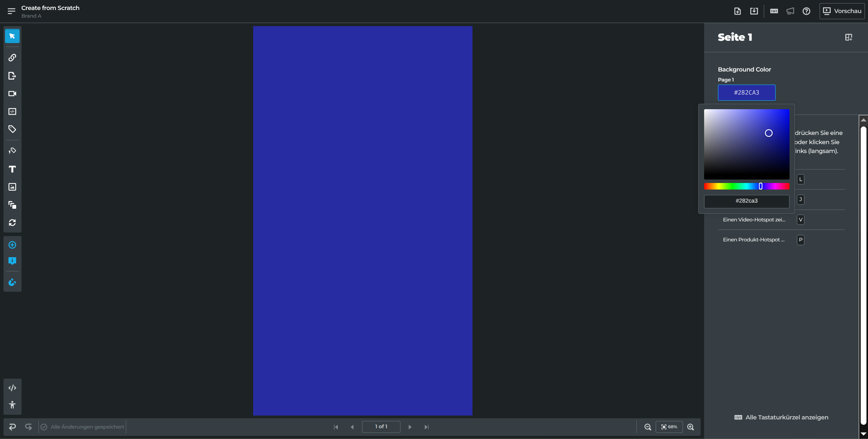Screen dimensions: 868x439
Task: Click the Vorschau preview button
Action: 842,11
